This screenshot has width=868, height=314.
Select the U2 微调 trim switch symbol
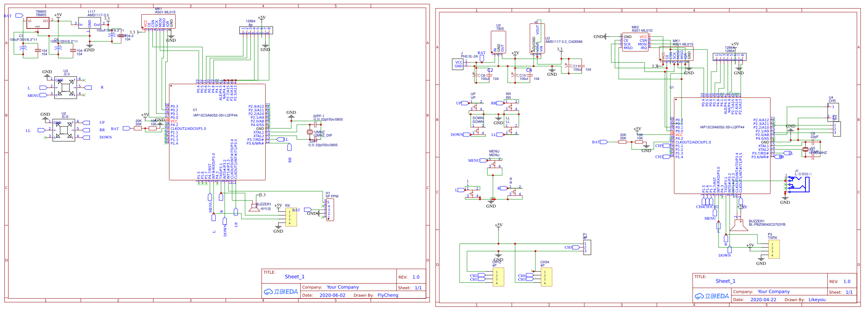pos(64,130)
